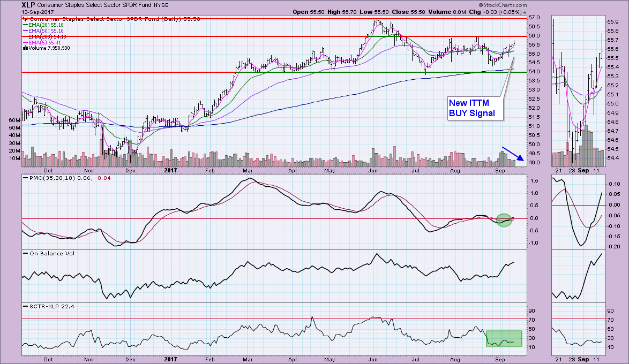Image resolution: width=629 pixels, height=364 pixels.
Task: Click the 13-Sep-2017 chart date
Action: click(38, 12)
